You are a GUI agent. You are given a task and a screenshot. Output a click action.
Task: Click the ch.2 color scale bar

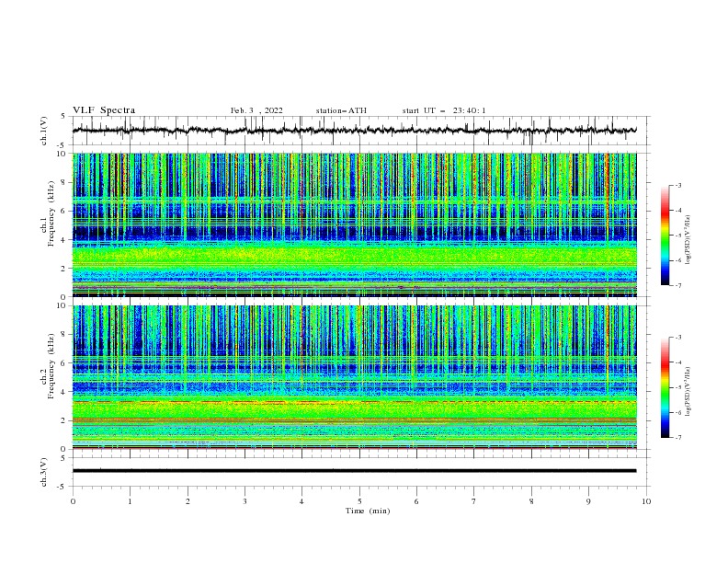click(x=665, y=387)
